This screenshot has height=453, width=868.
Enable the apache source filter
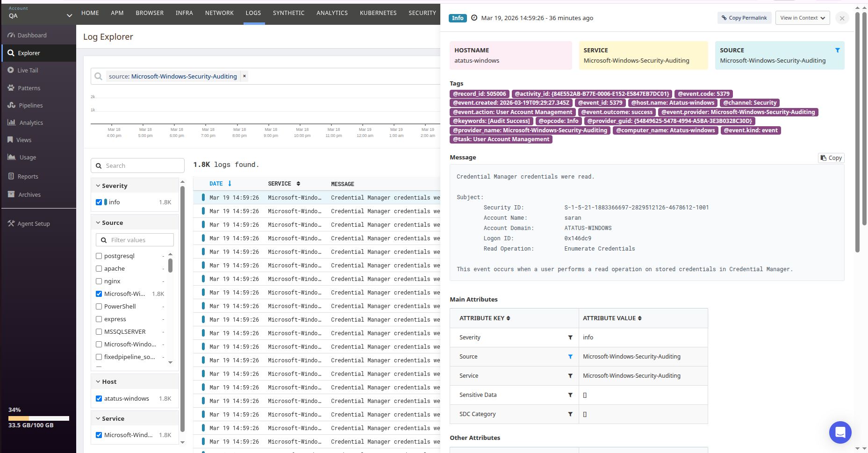coord(99,268)
